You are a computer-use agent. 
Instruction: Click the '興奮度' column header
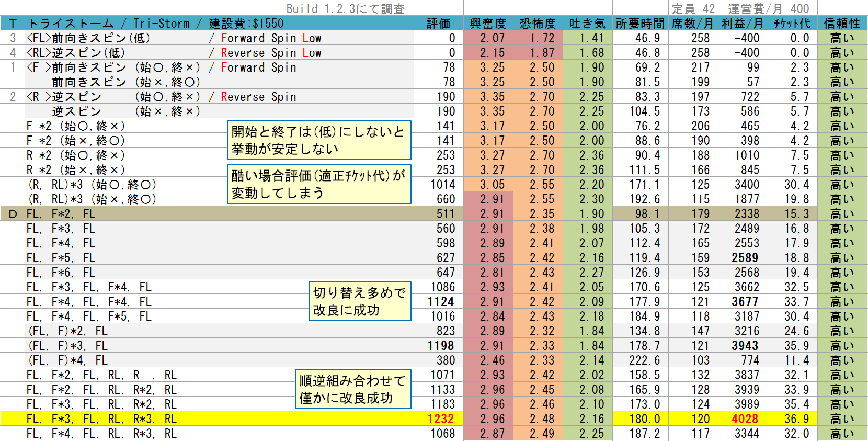coord(488,24)
